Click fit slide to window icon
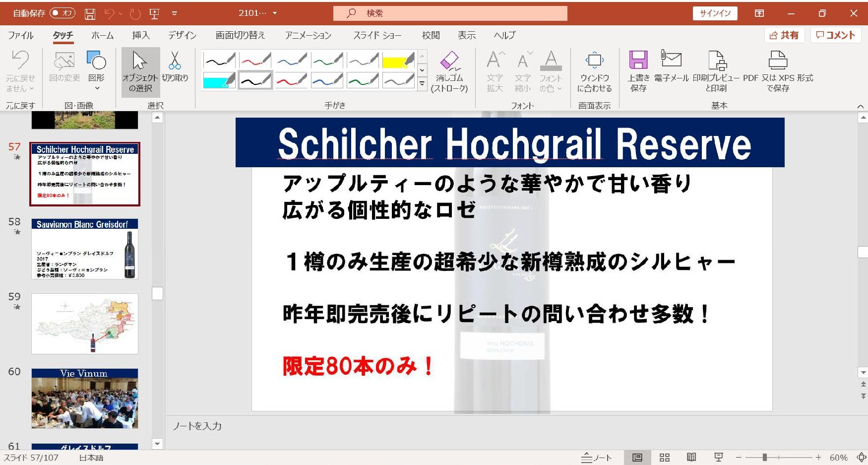 [x=861, y=458]
